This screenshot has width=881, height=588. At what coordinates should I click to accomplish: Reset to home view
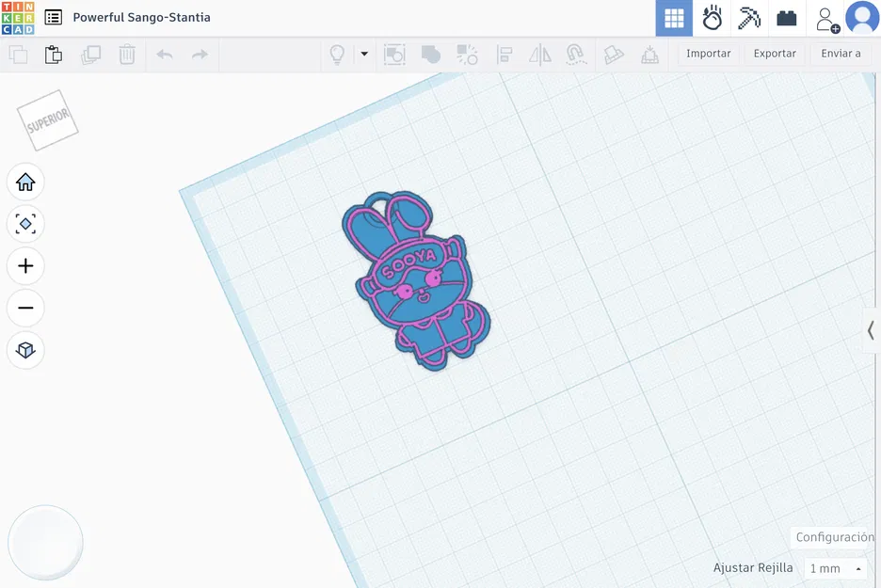[25, 182]
